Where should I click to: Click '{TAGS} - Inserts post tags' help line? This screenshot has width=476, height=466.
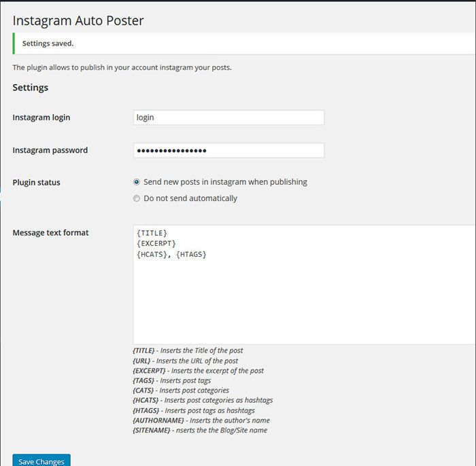(x=172, y=380)
